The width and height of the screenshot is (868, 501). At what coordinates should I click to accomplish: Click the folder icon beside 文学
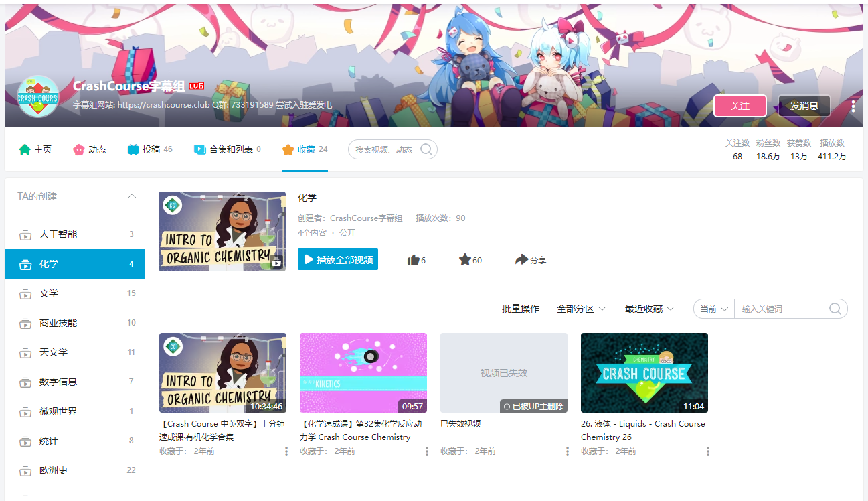(25, 294)
